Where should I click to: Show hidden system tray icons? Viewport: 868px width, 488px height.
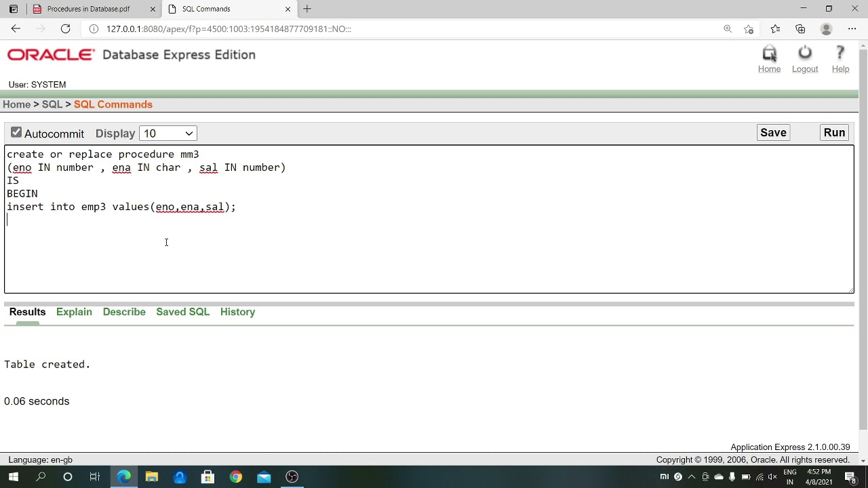click(x=691, y=477)
